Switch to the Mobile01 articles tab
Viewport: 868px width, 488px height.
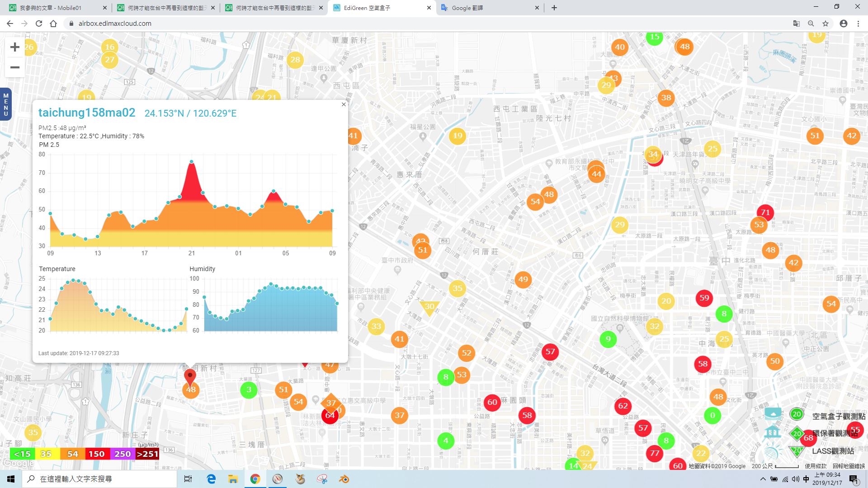(57, 8)
